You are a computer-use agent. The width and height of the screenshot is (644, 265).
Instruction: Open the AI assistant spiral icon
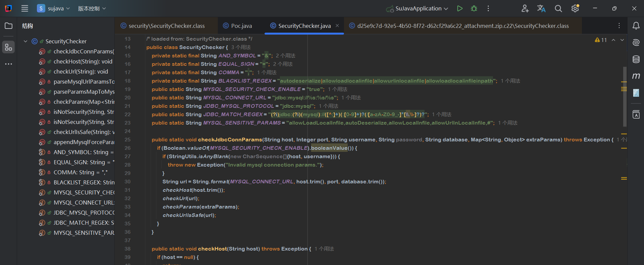tap(636, 42)
